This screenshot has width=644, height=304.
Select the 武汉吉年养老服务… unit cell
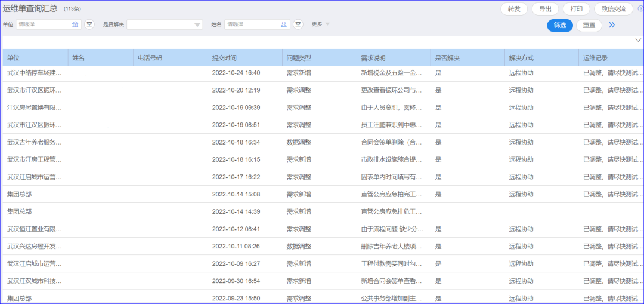point(35,142)
